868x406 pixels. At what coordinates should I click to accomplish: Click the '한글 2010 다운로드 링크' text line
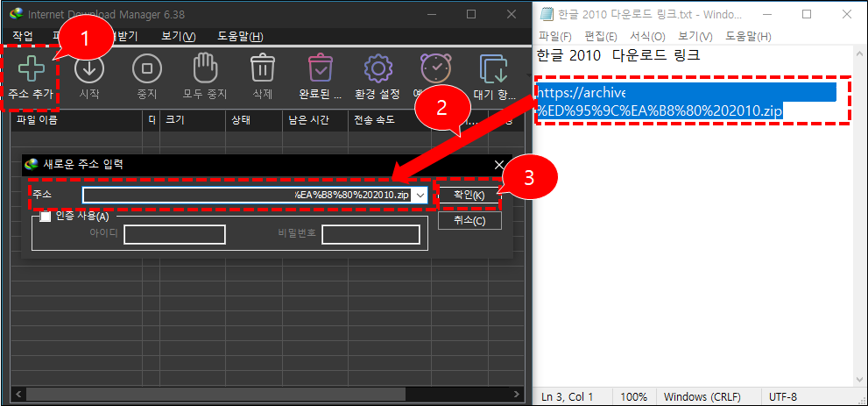pyautogui.click(x=618, y=56)
